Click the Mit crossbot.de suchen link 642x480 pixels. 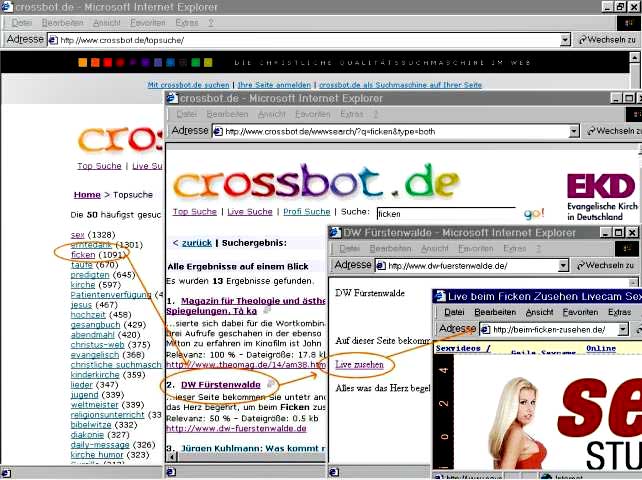click(188, 85)
